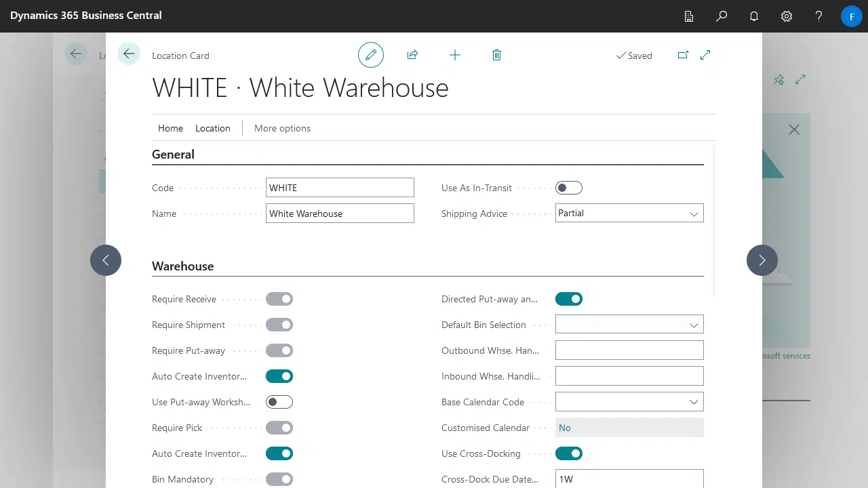Open the Shipping Advice dropdown

click(694, 213)
